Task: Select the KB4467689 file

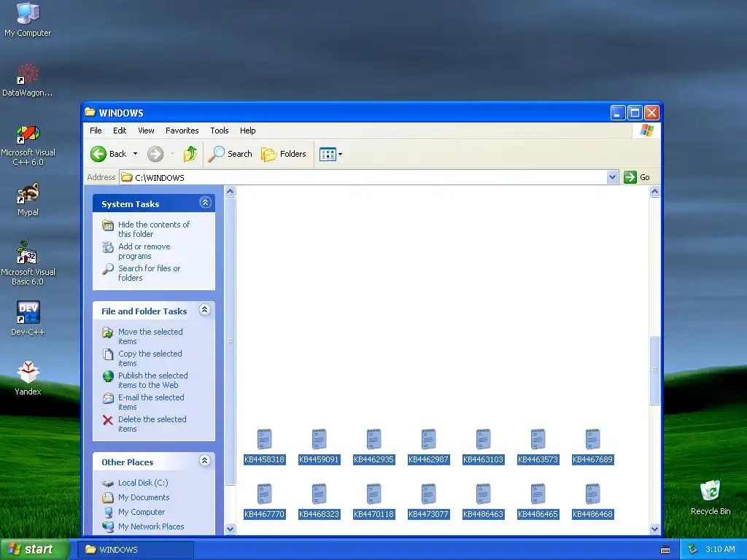Action: 592,446
